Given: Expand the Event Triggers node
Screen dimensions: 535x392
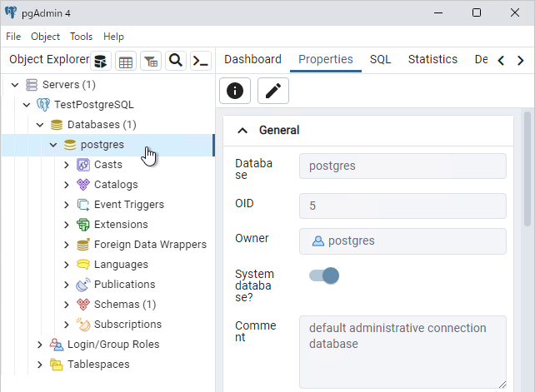Looking at the screenshot, I should point(67,205).
